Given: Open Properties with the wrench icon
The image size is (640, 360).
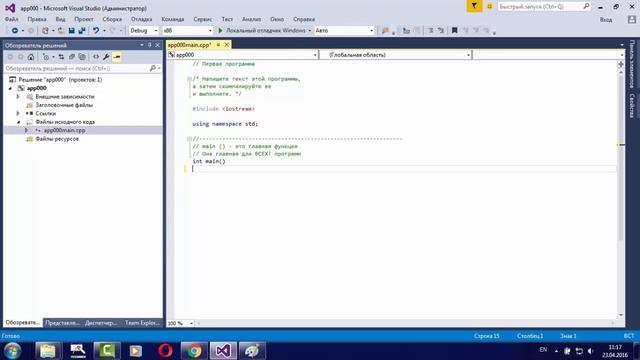Looking at the screenshot, I should (106, 57).
